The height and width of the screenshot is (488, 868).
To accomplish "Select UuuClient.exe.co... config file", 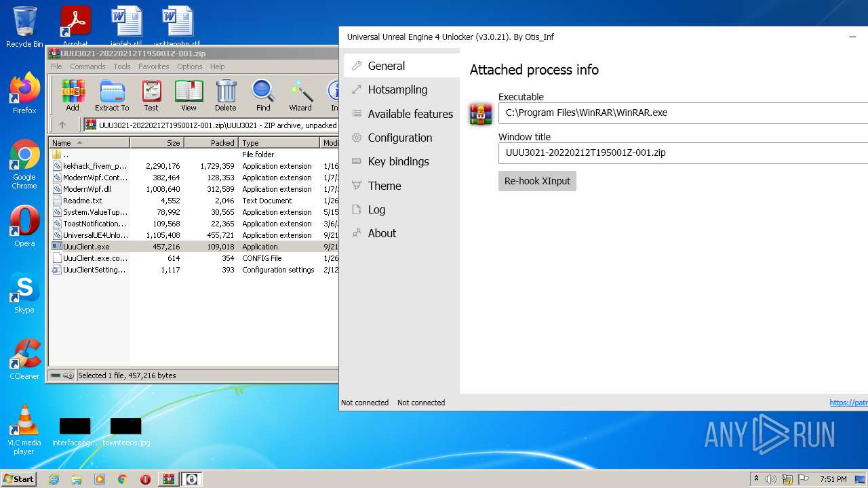I will (x=193, y=258).
